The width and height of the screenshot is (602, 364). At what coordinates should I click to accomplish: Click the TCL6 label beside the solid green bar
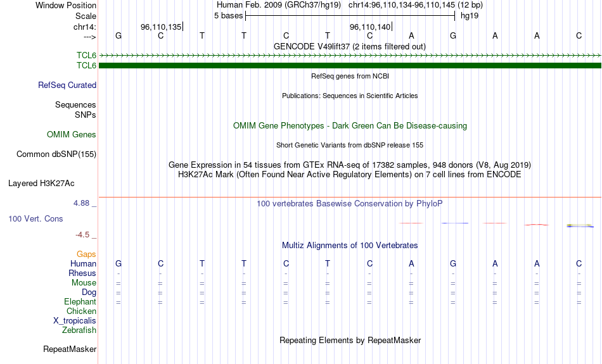[x=86, y=66]
